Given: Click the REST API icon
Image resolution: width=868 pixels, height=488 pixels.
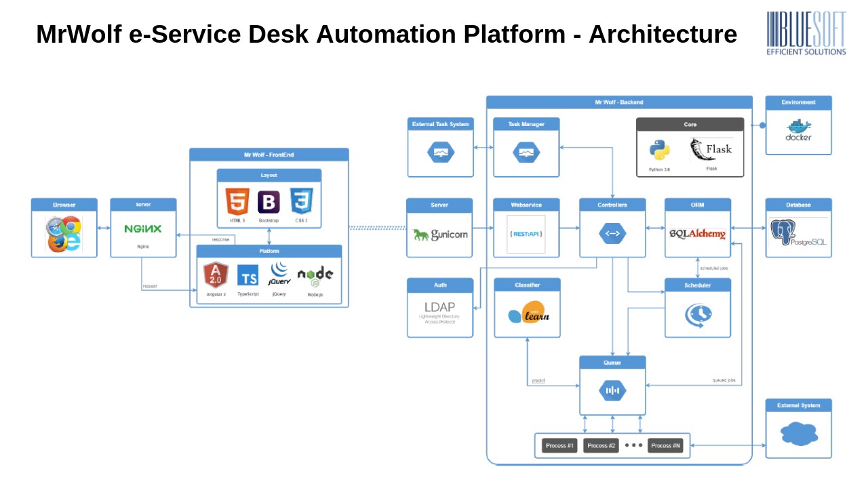Looking at the screenshot, I should (x=526, y=234).
